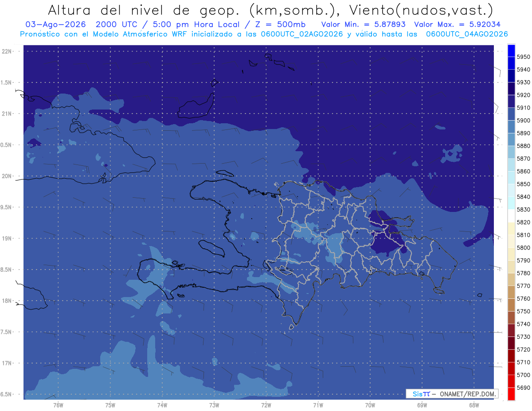Click the 18N latitude label
This screenshot has height=411, width=532.
[7, 301]
